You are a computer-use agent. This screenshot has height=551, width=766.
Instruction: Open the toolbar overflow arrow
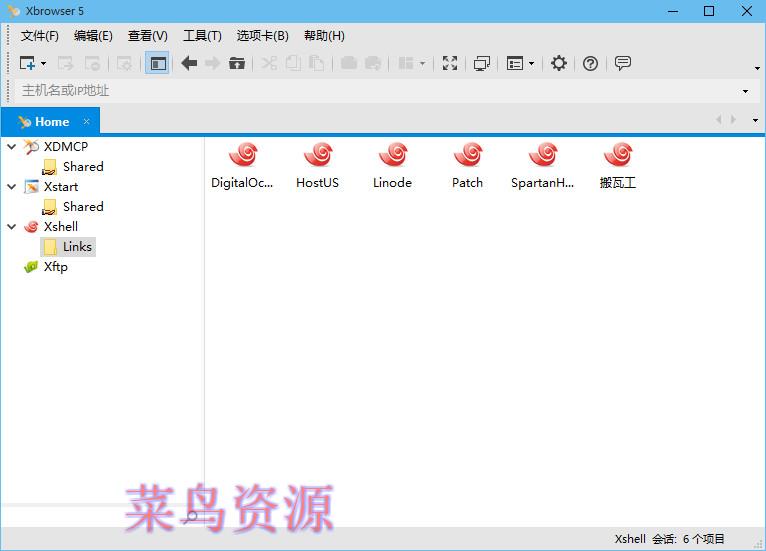pyautogui.click(x=757, y=68)
